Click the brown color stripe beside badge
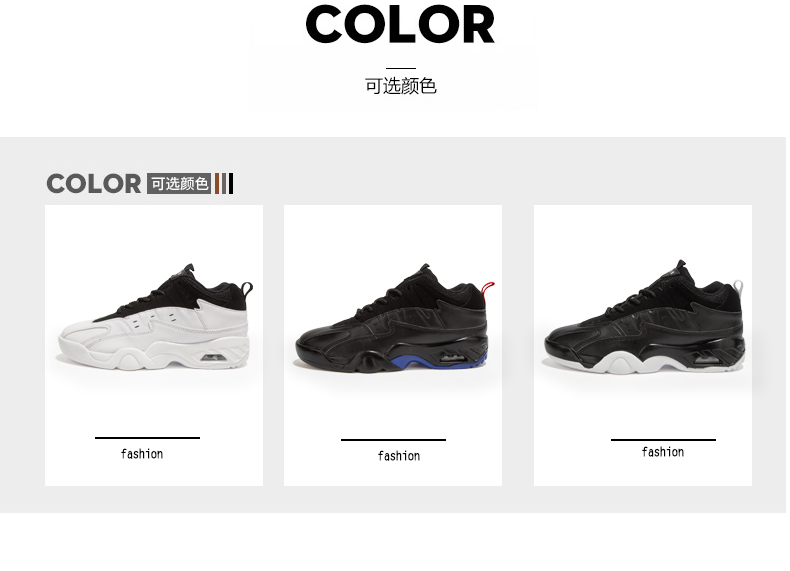Viewport: 790px width, 571px height. pos(217,183)
